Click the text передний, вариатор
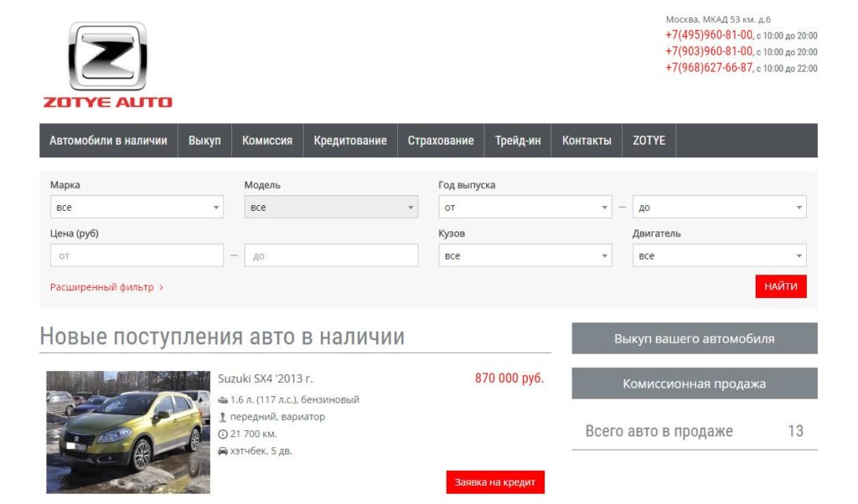This screenshot has width=858, height=504. (x=277, y=417)
